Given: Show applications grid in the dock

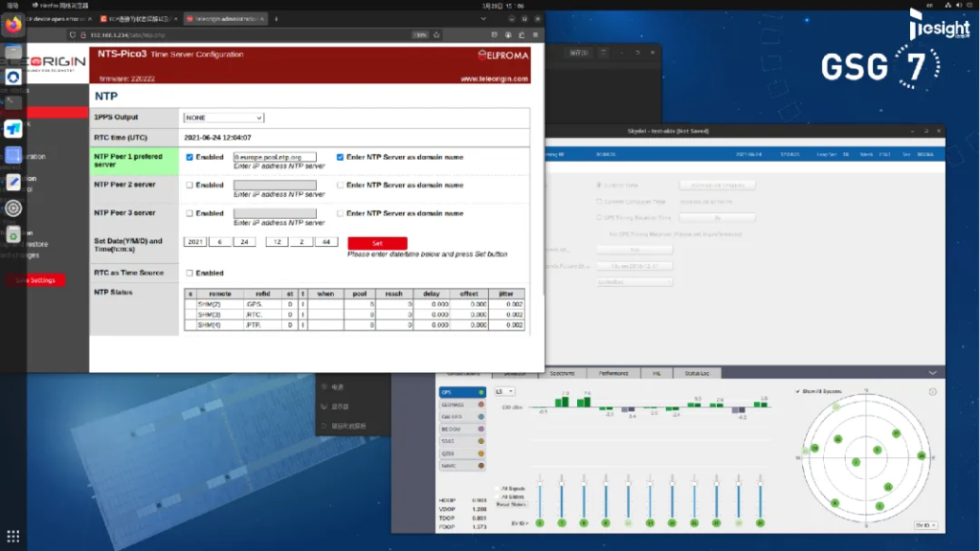Looking at the screenshot, I should click(13, 536).
